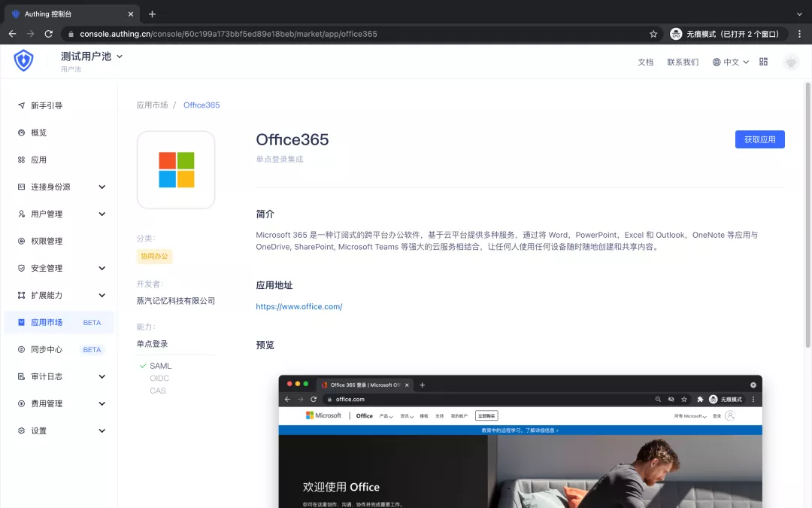This screenshot has width=812, height=508.
Task: Expand the 扩展能力 submenu chevron
Action: click(x=102, y=295)
